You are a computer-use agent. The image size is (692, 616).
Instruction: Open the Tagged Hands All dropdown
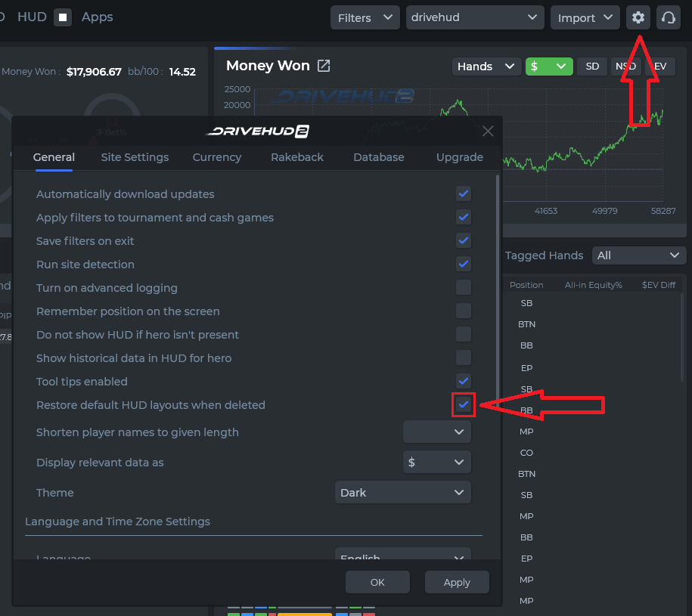(639, 255)
